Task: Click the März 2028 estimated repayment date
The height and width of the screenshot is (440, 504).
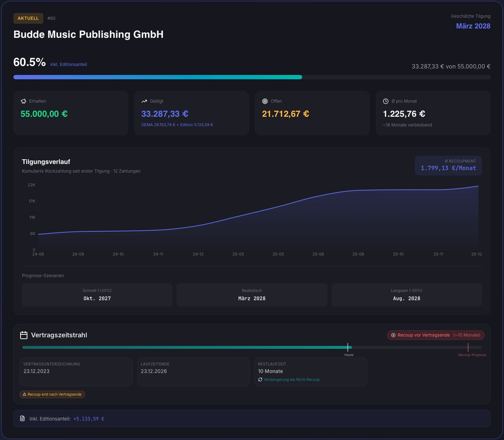Action: pos(473,26)
